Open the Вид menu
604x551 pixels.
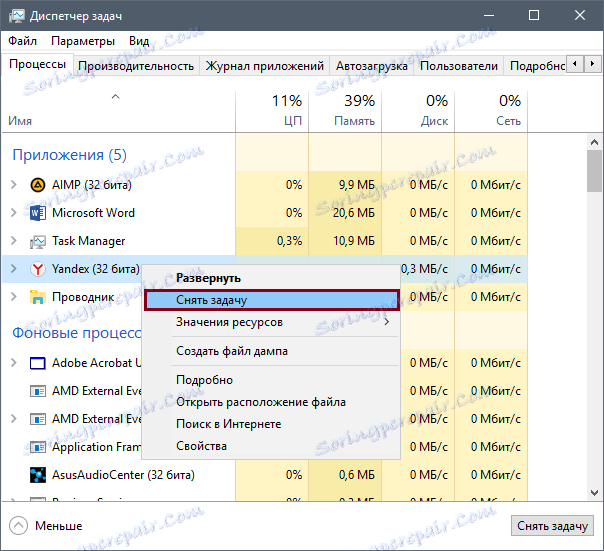(x=139, y=40)
